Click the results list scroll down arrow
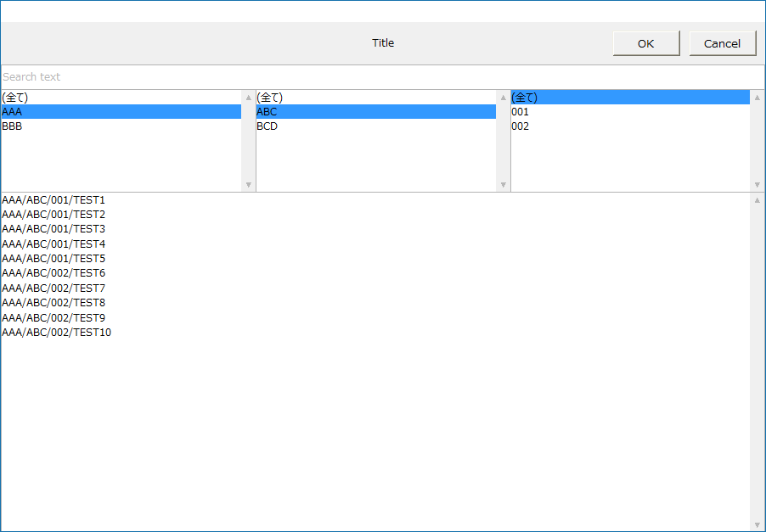 tap(758, 524)
